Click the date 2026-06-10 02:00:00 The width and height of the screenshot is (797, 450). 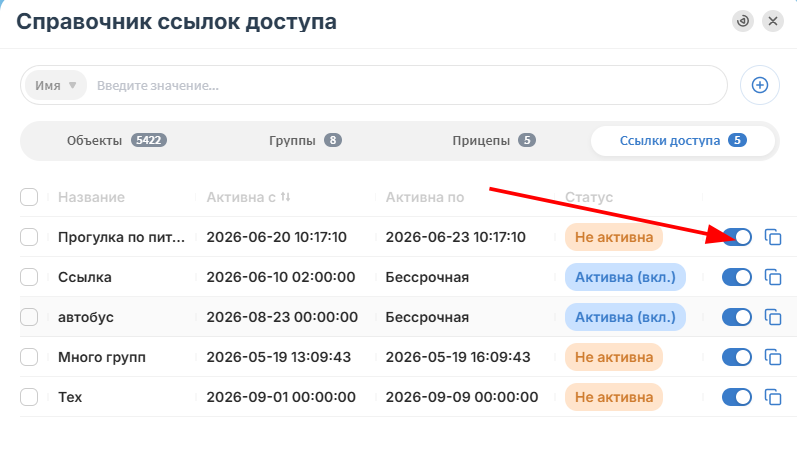click(x=281, y=277)
